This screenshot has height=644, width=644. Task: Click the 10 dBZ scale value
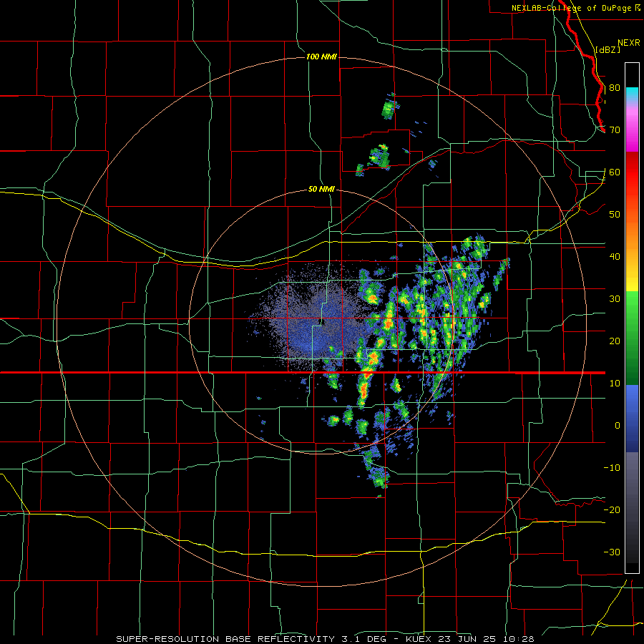[615, 384]
